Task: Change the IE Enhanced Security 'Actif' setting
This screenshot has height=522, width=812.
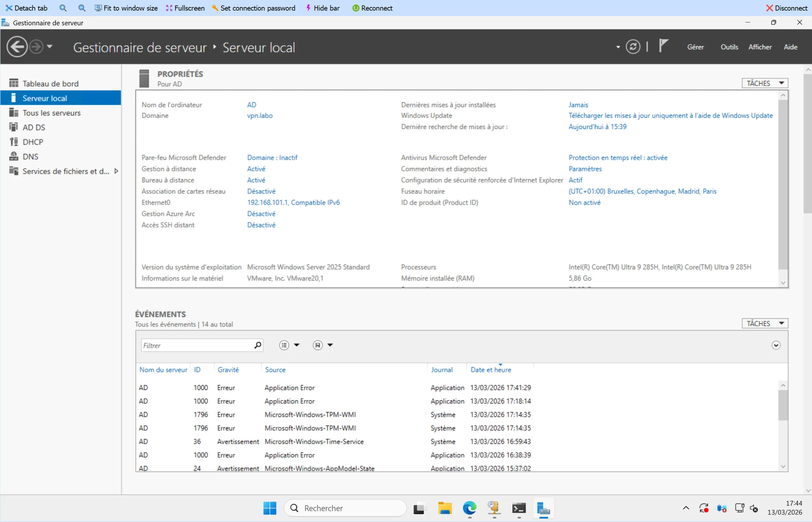Action: tap(575, 180)
